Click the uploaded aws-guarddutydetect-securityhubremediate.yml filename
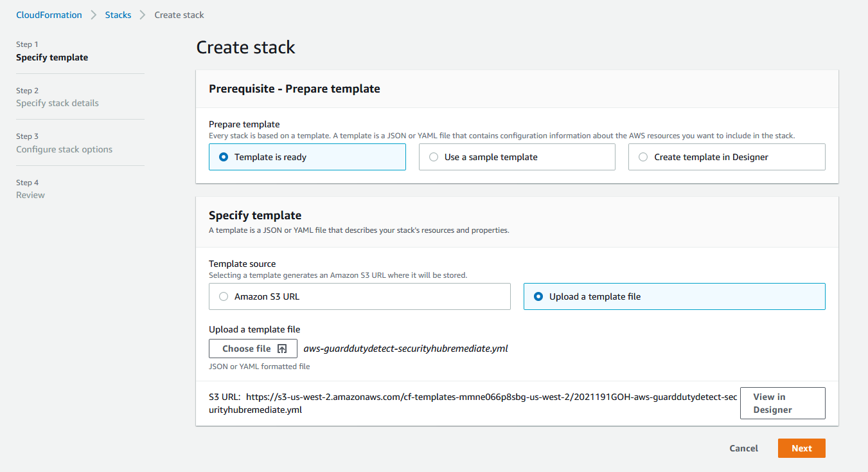 (x=406, y=349)
